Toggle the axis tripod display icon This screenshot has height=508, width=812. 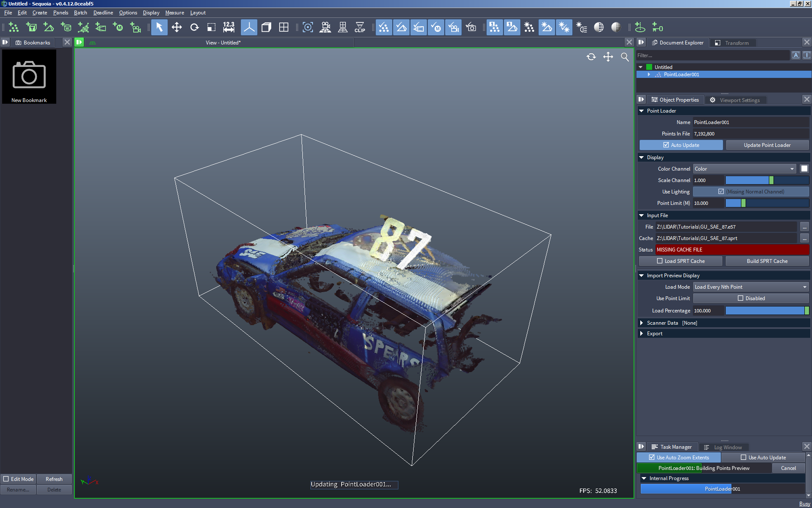tap(249, 28)
